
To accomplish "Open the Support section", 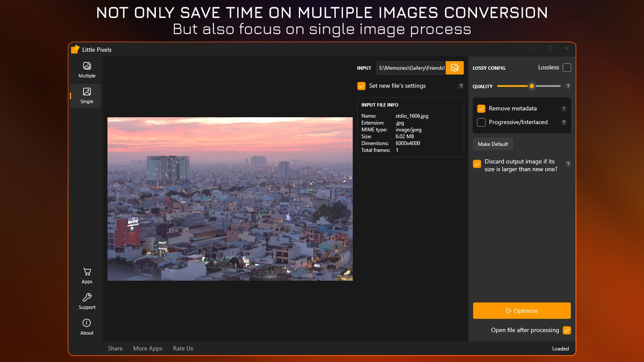I will 87,301.
